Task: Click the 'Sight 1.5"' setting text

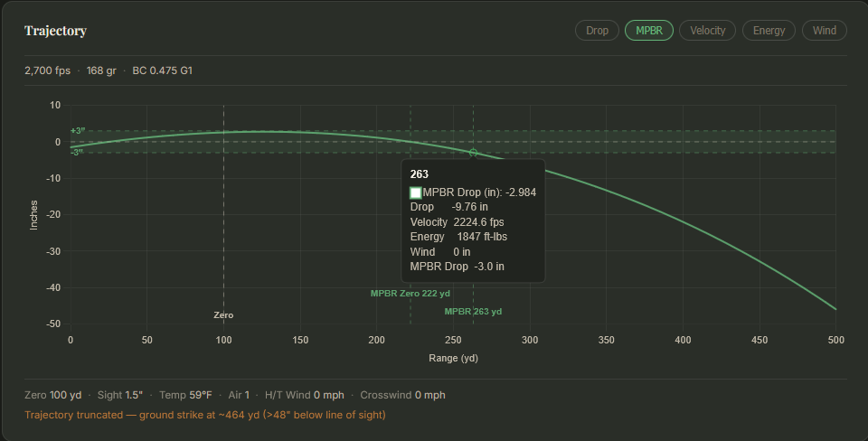Action: click(x=120, y=395)
